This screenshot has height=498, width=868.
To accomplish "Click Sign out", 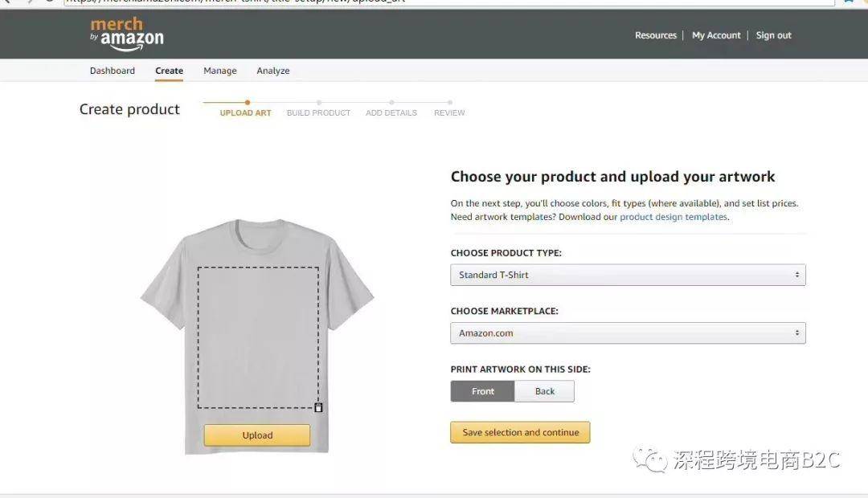I will pos(773,35).
